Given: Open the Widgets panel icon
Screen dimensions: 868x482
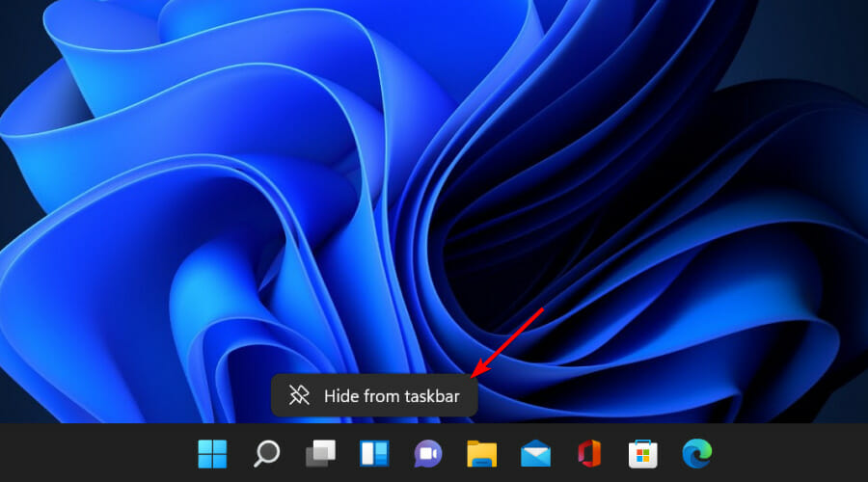Looking at the screenshot, I should (374, 454).
